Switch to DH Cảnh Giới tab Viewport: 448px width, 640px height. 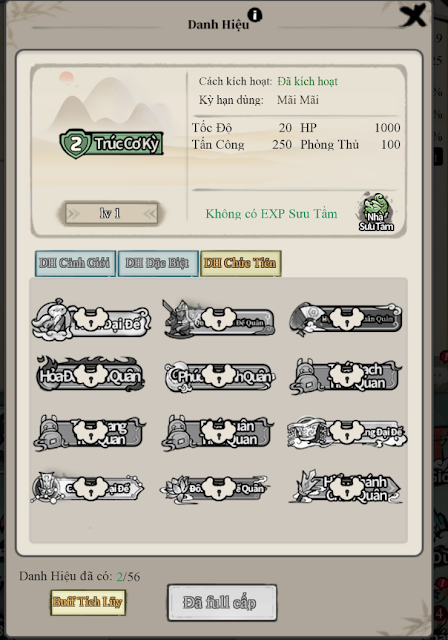point(75,263)
